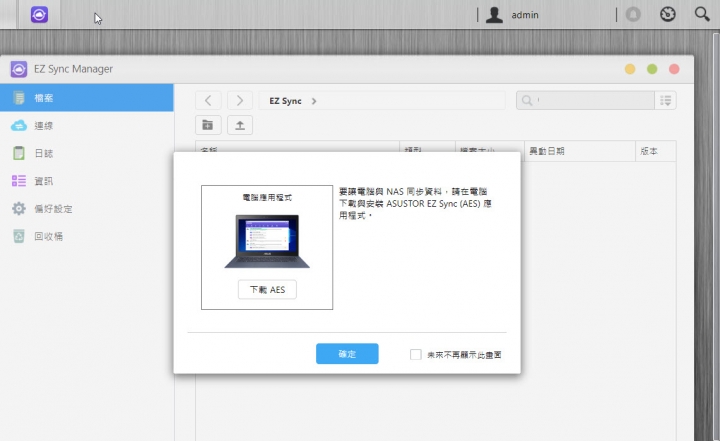Confirm the dialog with 確定
The height and width of the screenshot is (441, 720).
347,354
